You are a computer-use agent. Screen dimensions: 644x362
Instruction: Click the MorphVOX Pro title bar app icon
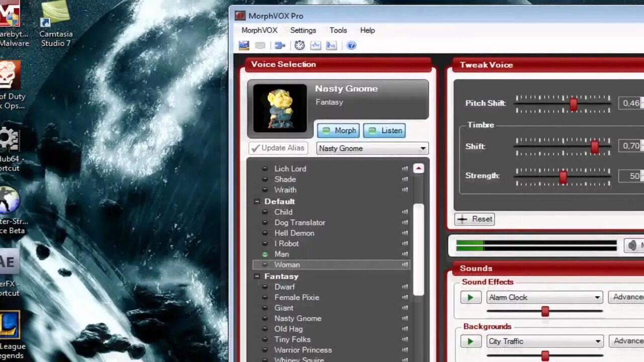(240, 16)
